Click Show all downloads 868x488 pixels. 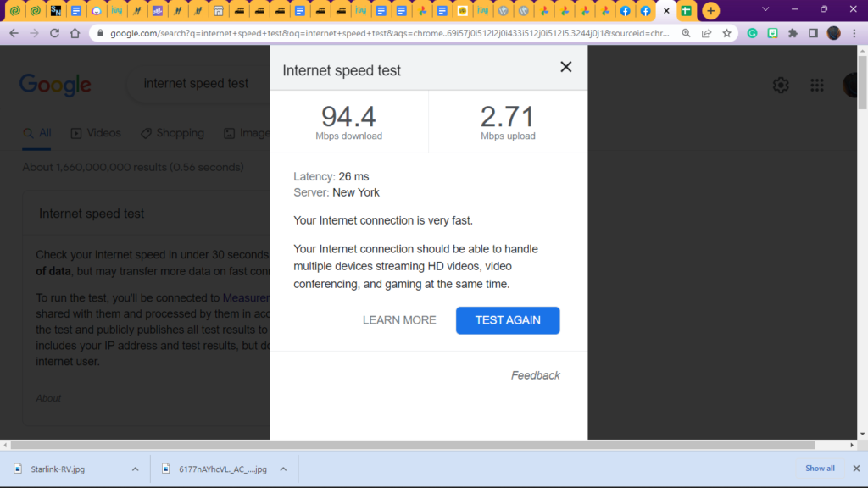(820, 468)
